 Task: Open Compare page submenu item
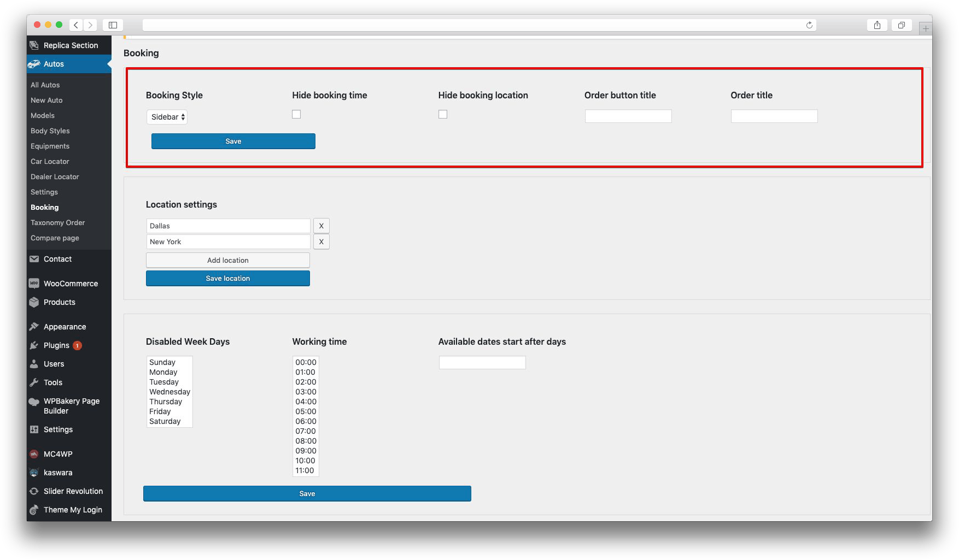click(55, 238)
